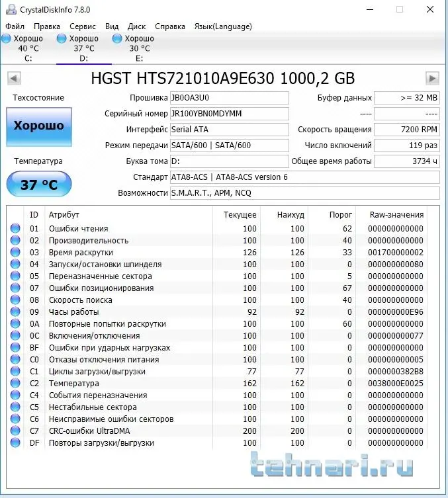Click status orb for Скорость поиска row
448x498 pixels.
pos(15,300)
